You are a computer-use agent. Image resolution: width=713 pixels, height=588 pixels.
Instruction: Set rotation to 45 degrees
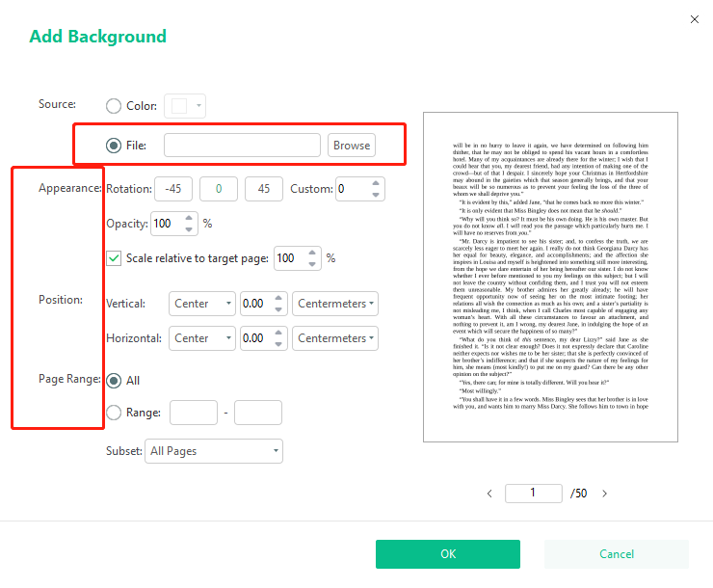click(263, 189)
